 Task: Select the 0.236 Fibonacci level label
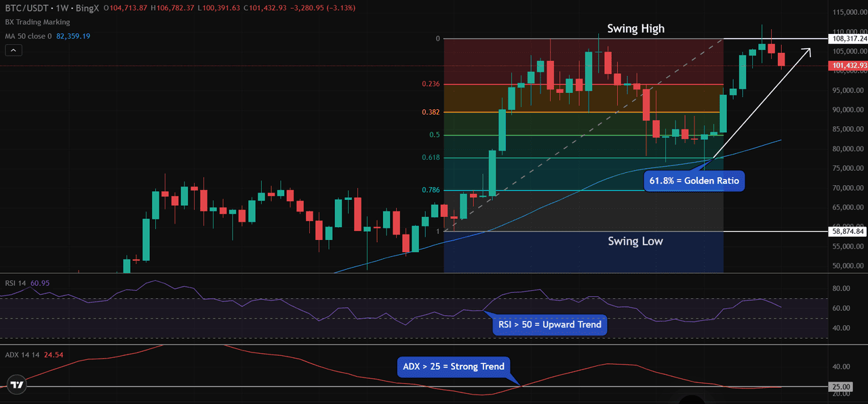click(x=431, y=84)
